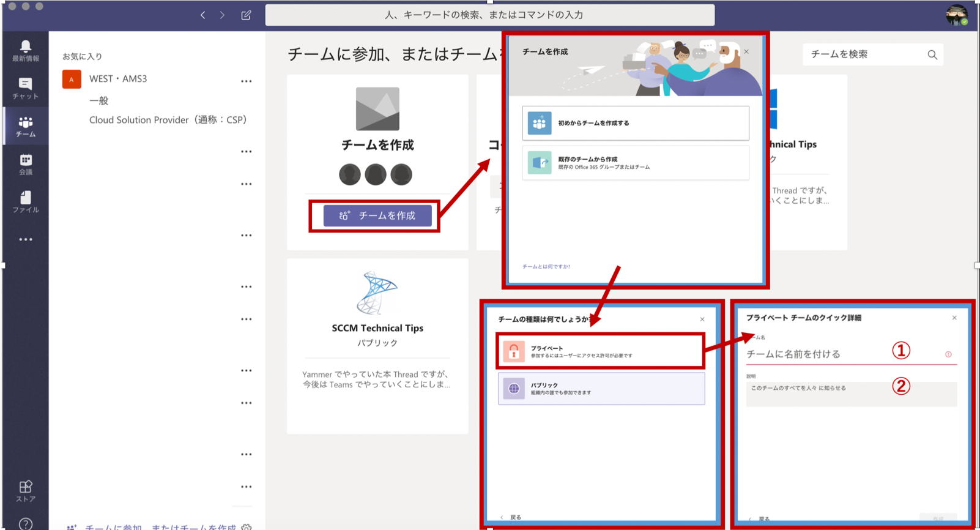Click the SCCM Technical Tips logo
Viewport: 980px width, 530px height.
[377, 293]
